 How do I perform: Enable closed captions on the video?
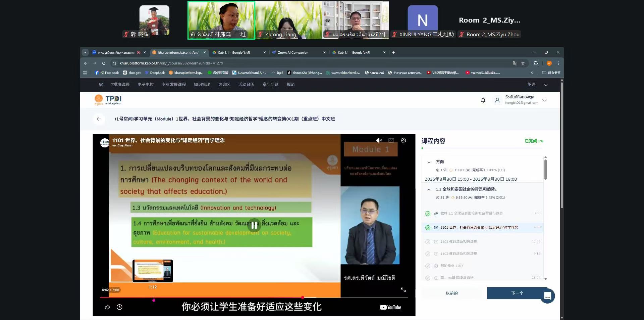coord(391,140)
